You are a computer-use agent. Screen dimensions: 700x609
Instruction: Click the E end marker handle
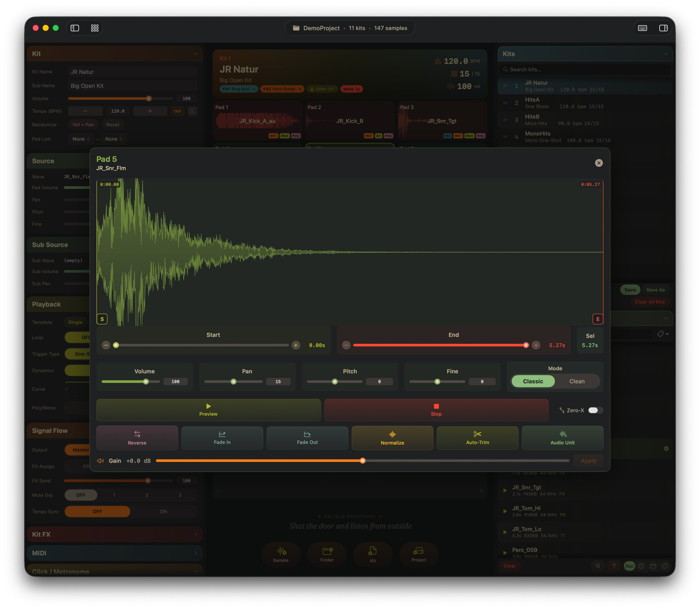click(597, 319)
